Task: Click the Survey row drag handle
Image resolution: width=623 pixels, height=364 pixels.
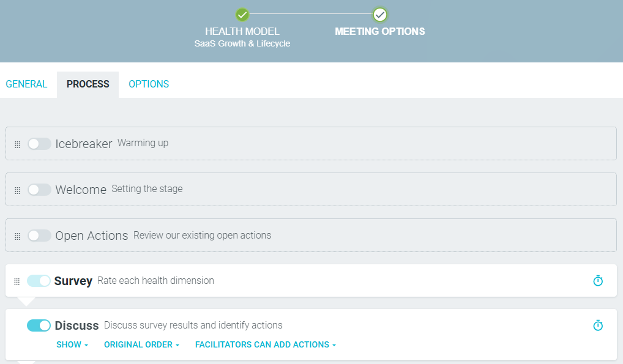Action: tap(17, 282)
